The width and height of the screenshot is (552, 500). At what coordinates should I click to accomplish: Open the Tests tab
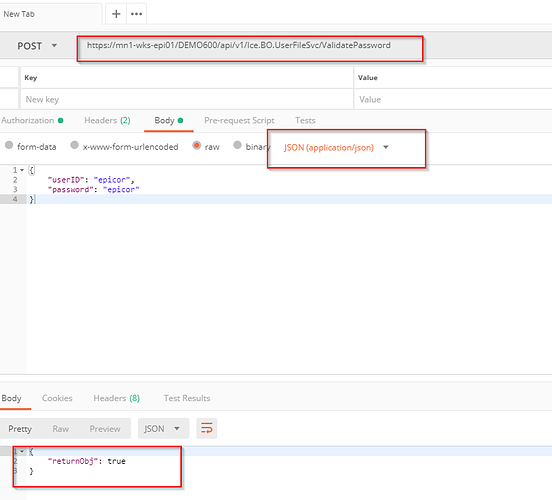(x=305, y=120)
